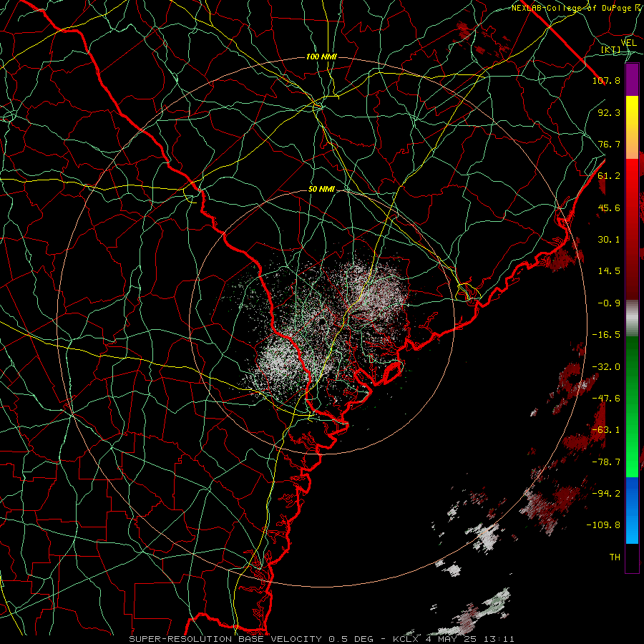Select the 76.7 velocity scale value
This screenshot has height=644, width=644.
click(609, 144)
